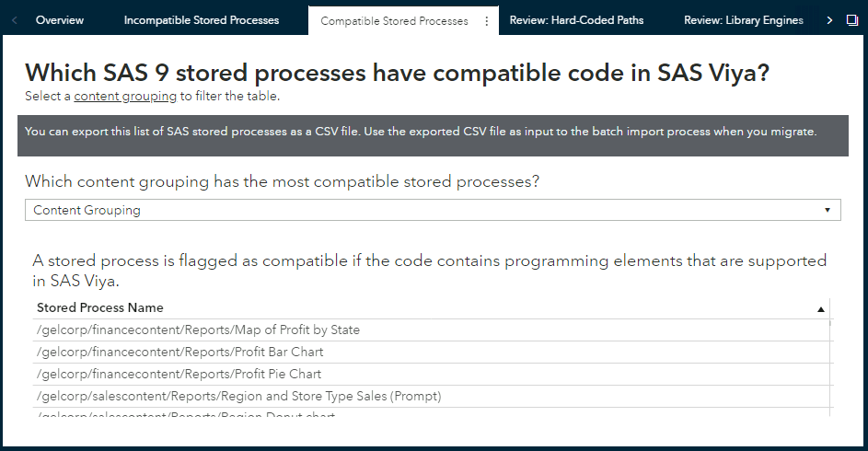Open the Review: Library Engines tab
868x451 pixels.
744,20
